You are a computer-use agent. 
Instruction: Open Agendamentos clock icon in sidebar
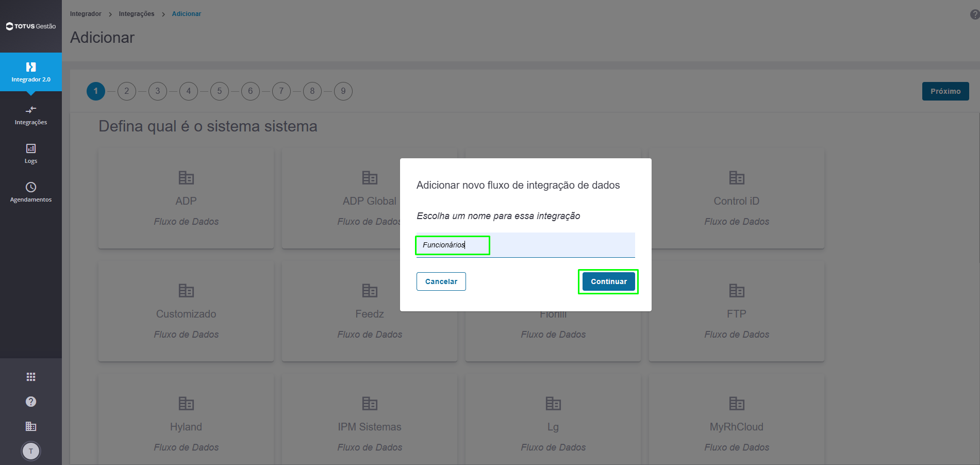point(31,187)
